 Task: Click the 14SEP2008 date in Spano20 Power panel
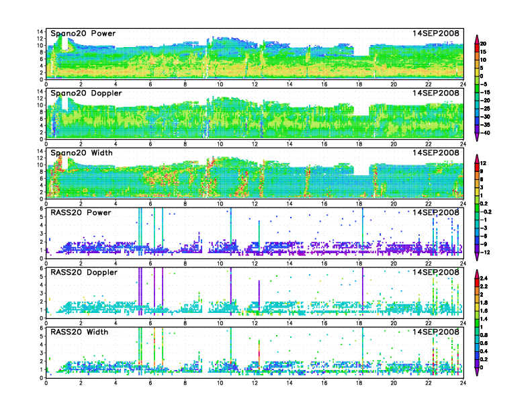point(436,33)
